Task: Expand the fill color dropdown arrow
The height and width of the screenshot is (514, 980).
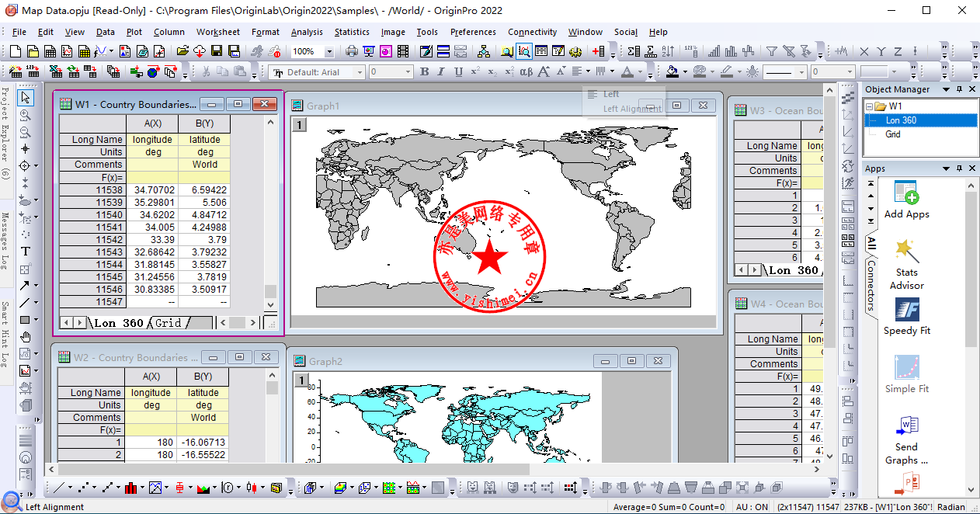Action: (684, 72)
